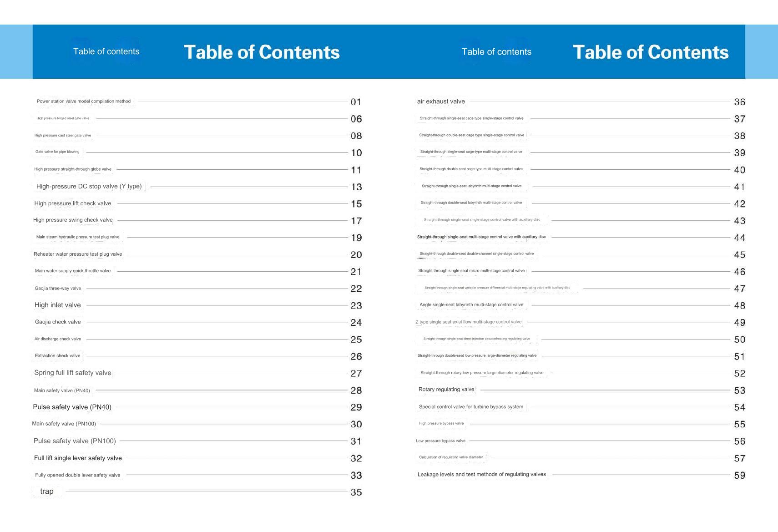778x532 pixels.
Task: Go to 'High-pressure DC stop valve (Y type)'
Action: [89, 187]
